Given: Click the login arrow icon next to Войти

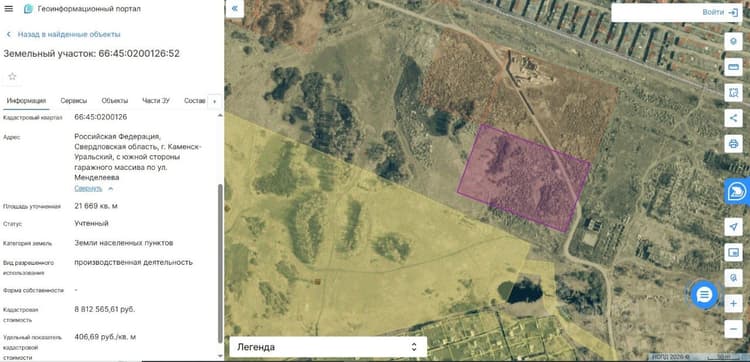Looking at the screenshot, I should (733, 12).
